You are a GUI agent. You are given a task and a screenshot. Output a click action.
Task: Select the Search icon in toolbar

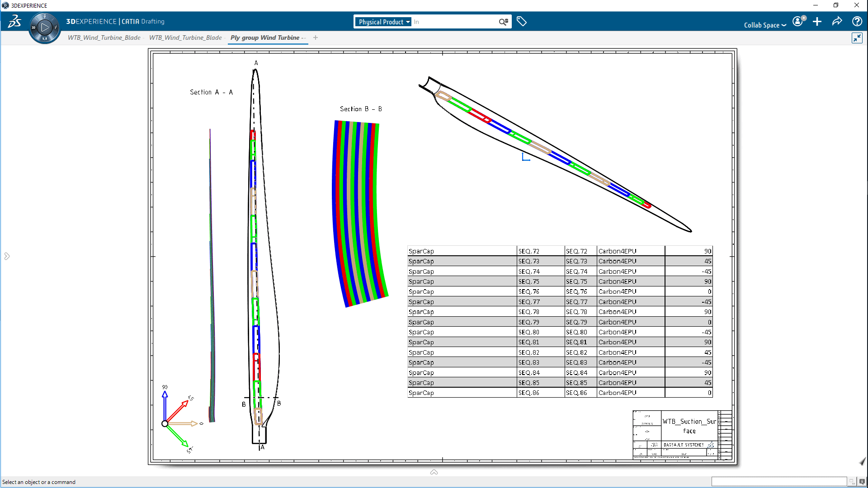505,22
